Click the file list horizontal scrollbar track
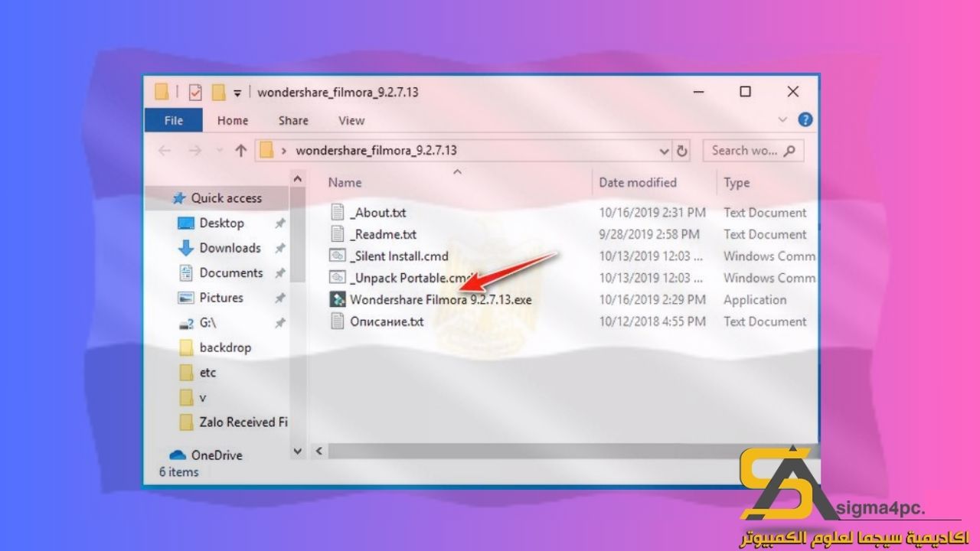The height and width of the screenshot is (551, 980). click(x=573, y=452)
